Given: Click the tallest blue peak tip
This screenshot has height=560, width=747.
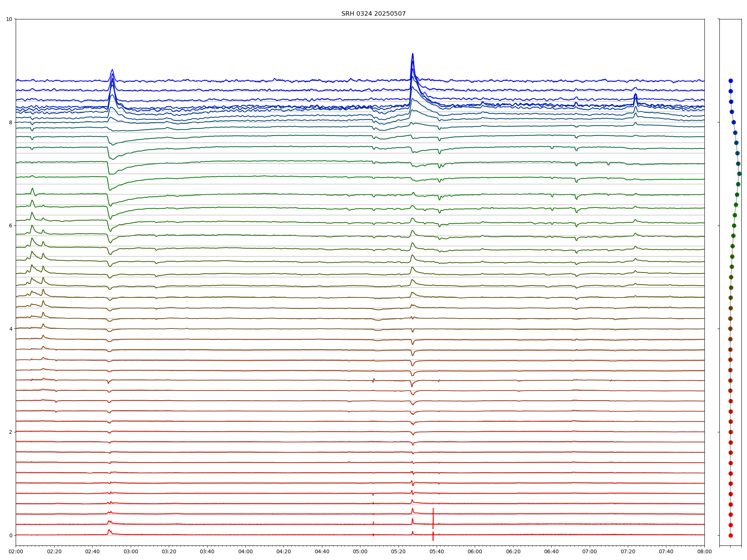Looking at the screenshot, I should pos(413,54).
